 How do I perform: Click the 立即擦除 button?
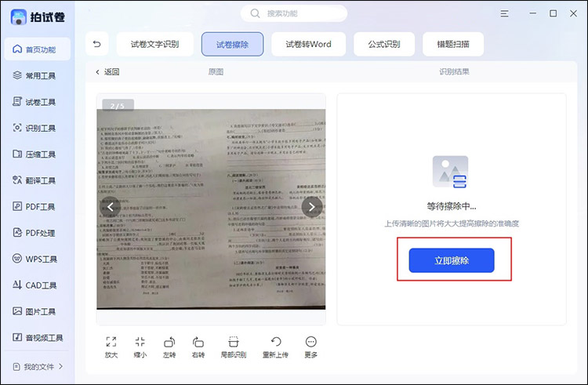coord(452,260)
